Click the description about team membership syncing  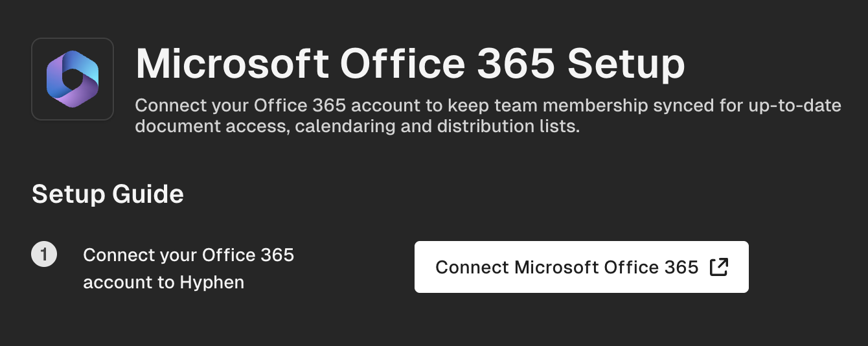pyautogui.click(x=488, y=115)
